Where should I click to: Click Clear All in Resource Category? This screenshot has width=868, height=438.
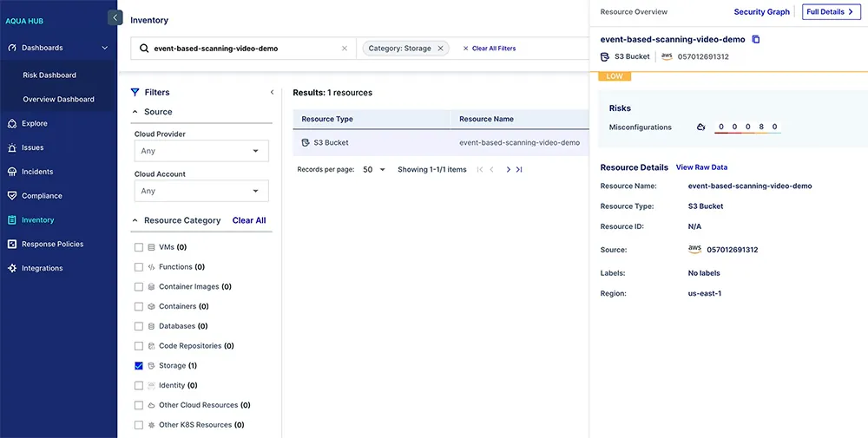pyautogui.click(x=249, y=220)
